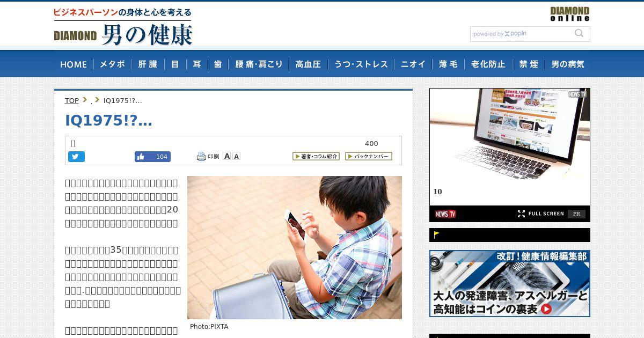Open the 目 navigation item
This screenshot has height=338, width=644.
point(175,64)
